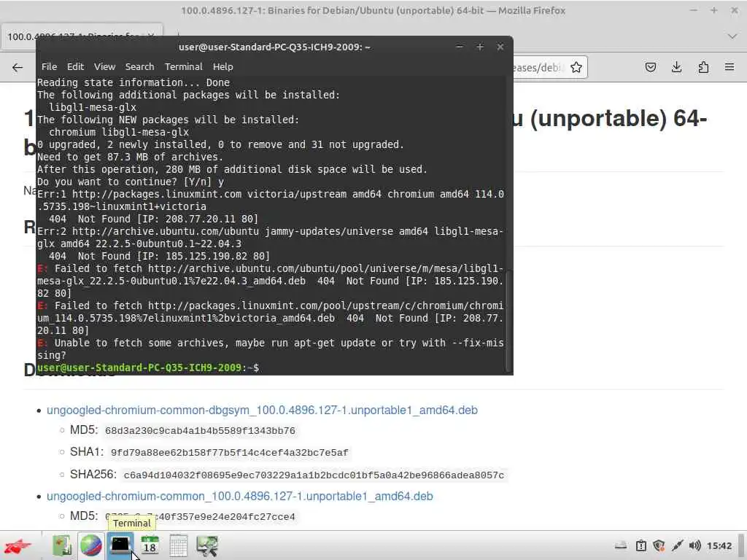Open ungoogled-chromium-common_100.0.4896.127 deb download link
Viewport: 747px width, 560px height.
click(x=239, y=496)
